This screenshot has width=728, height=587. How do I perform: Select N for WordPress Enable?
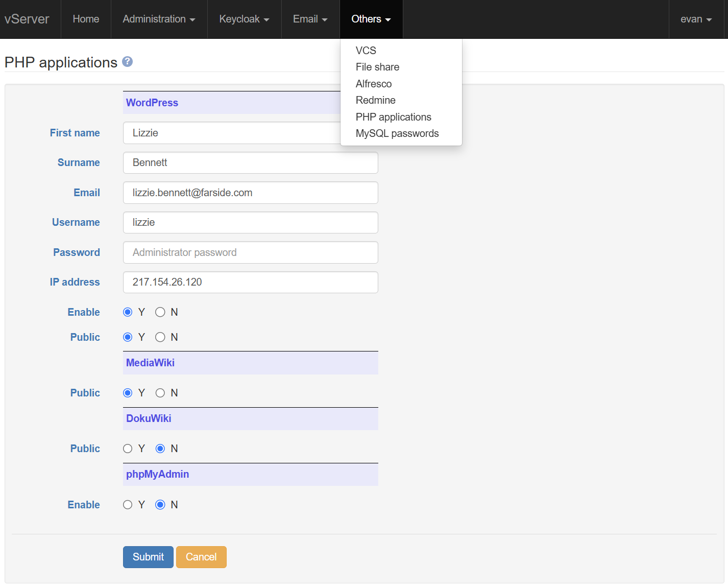pyautogui.click(x=160, y=312)
